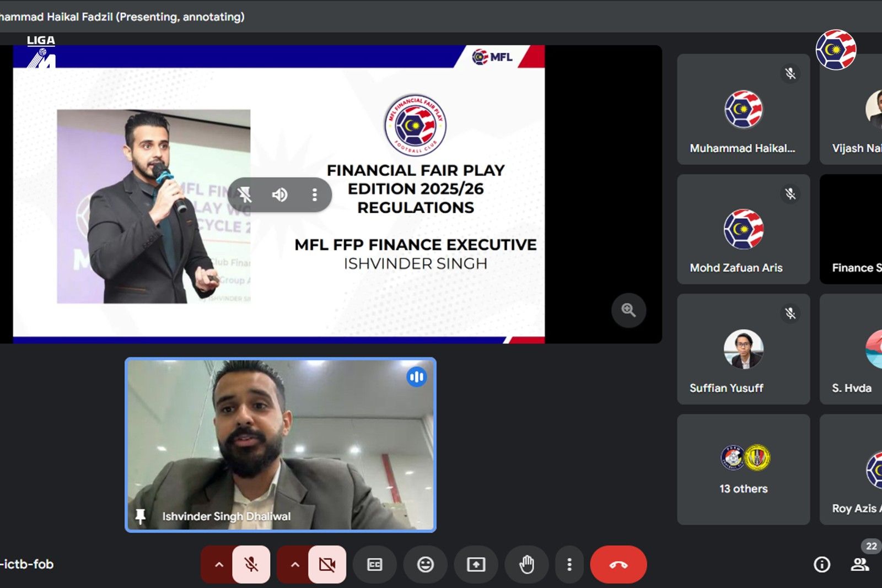Turn on your camera

327,564
